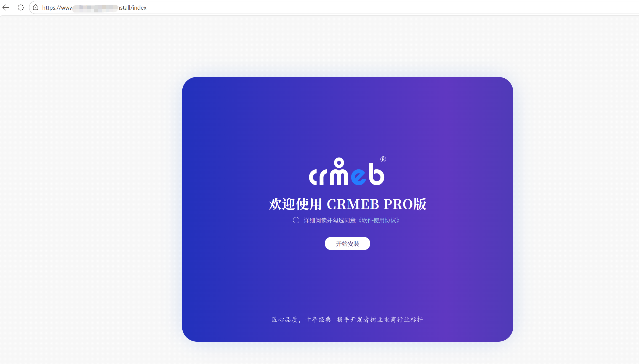Viewport: 639px width, 364px height.
Task: Click the 携手开发者树立电商行业标杆 slogan text
Action: coord(380,320)
